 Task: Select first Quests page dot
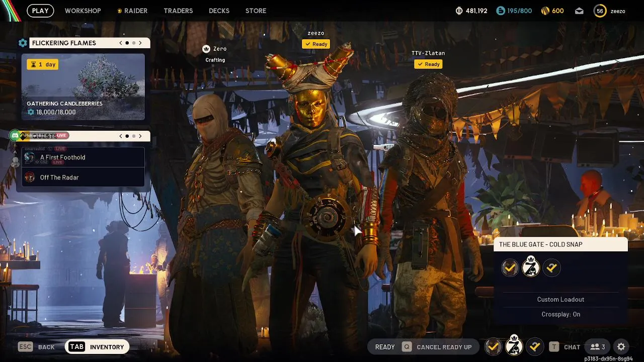(127, 136)
